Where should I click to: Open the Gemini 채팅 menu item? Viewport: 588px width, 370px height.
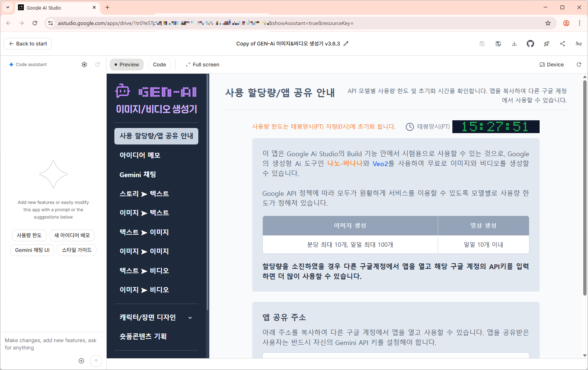156,175
